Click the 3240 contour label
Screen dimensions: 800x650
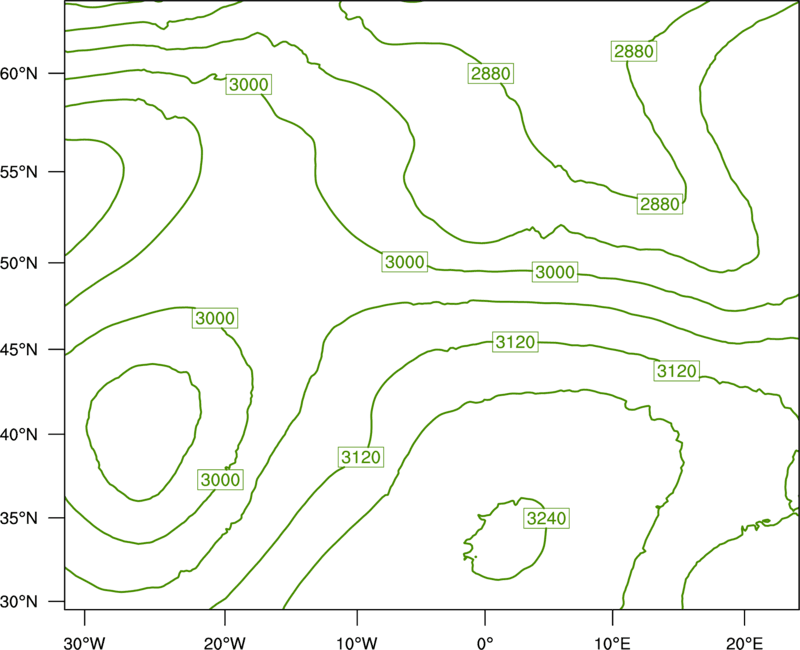tap(546, 518)
